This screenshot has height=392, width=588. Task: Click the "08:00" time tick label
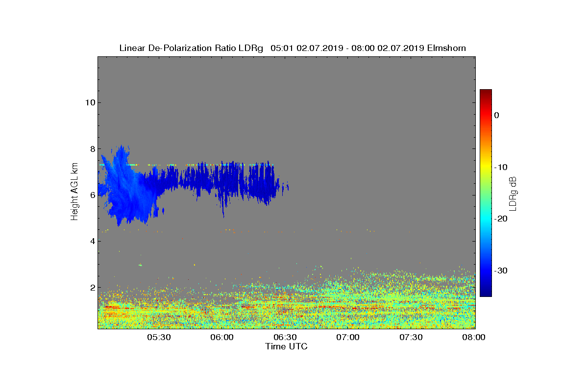pos(474,338)
